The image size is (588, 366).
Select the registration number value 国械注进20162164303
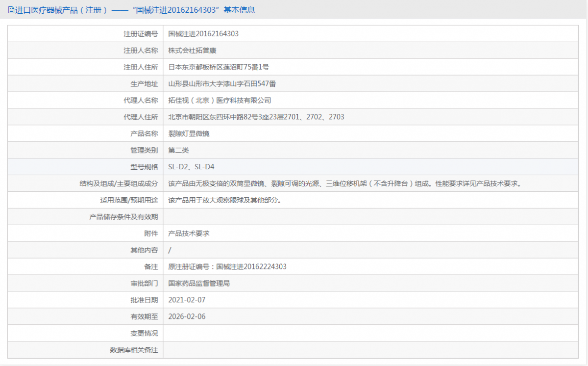203,34
